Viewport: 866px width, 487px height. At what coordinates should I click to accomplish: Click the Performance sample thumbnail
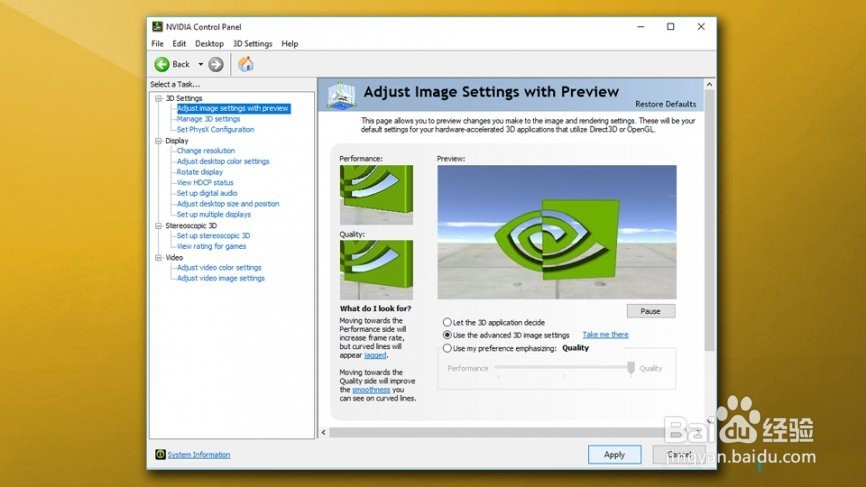pyautogui.click(x=376, y=194)
